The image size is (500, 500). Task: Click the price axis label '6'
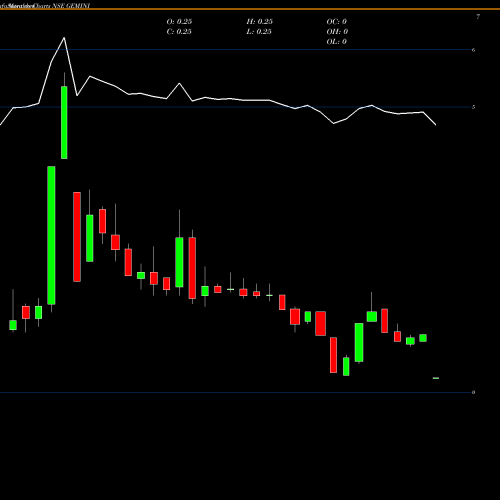click(474, 50)
